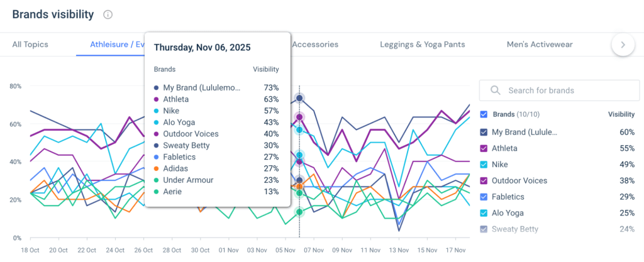Open the Leggings & Yoga Pants tab
The image size is (644, 262).
[x=423, y=45]
